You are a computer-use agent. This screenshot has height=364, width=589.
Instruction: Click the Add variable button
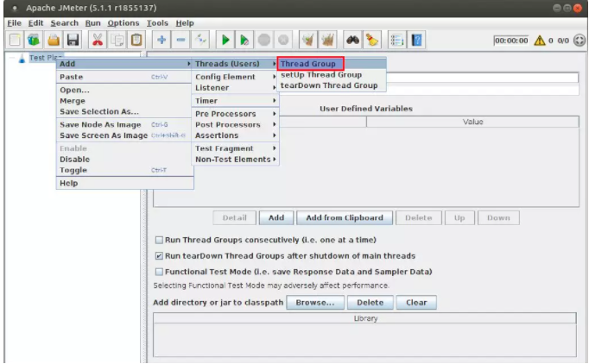[276, 218]
